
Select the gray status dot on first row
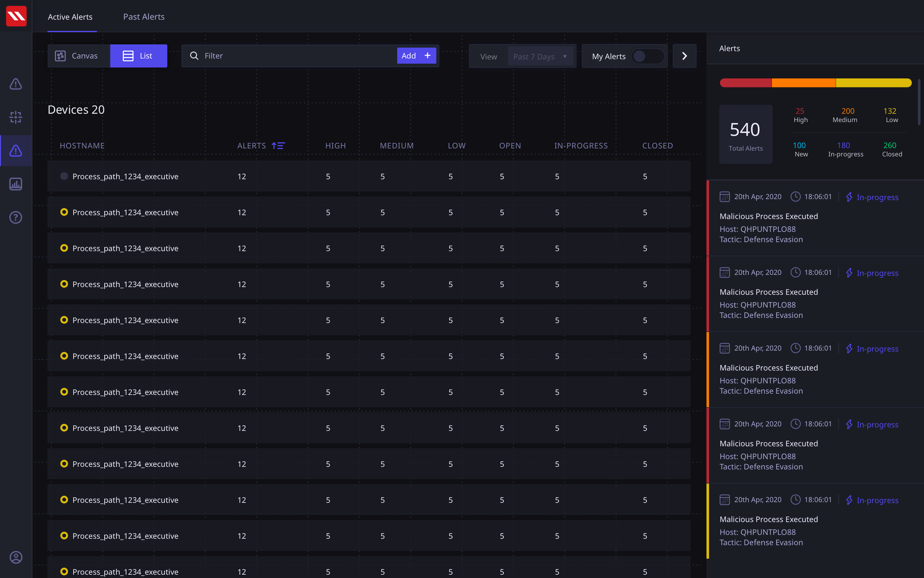[x=64, y=176]
